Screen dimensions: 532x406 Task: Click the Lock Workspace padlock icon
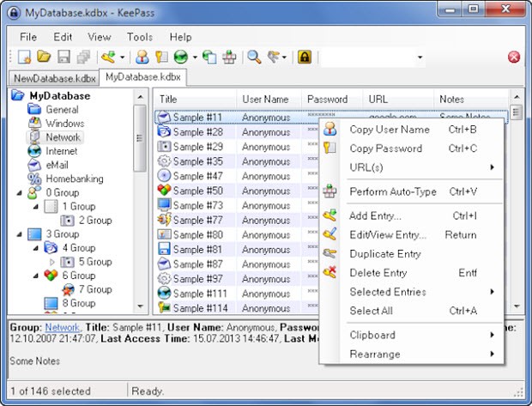pyautogui.click(x=305, y=57)
